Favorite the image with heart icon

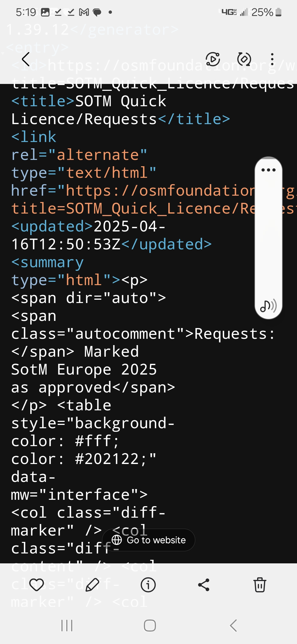[37, 585]
